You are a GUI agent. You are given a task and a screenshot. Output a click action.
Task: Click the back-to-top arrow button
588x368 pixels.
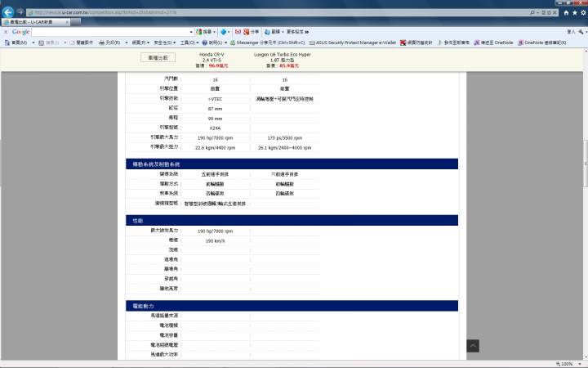click(473, 346)
